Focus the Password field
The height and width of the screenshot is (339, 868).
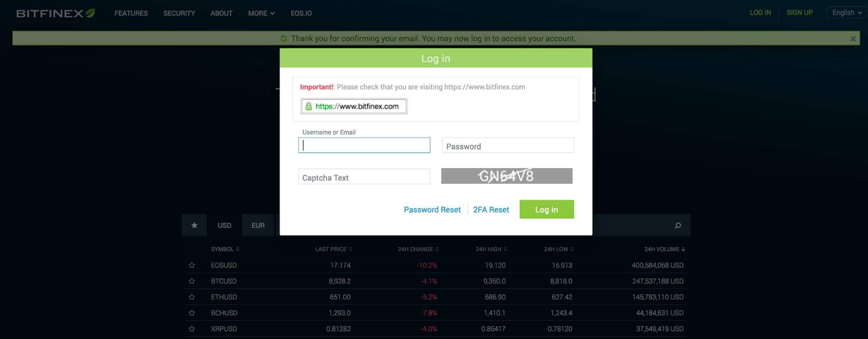[508, 145]
